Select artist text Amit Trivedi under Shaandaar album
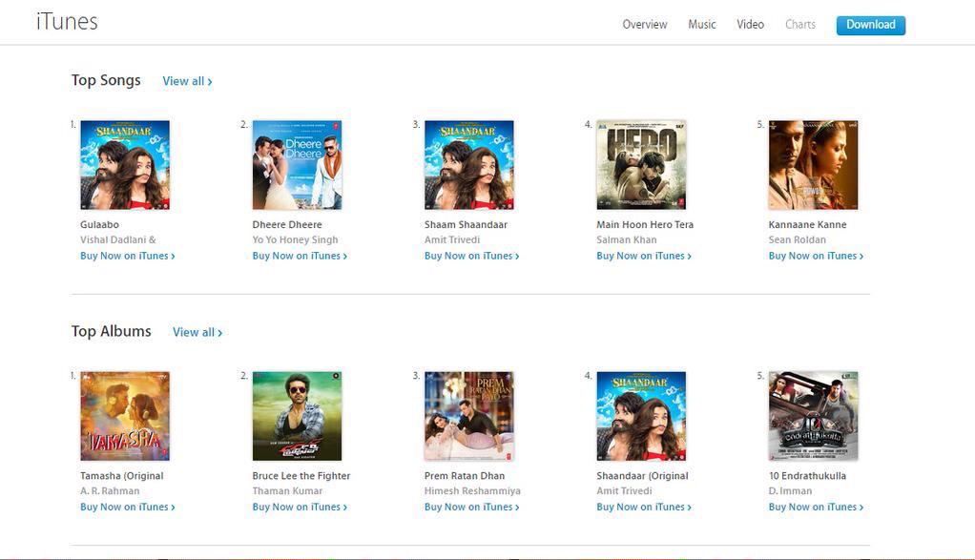Viewport: 975px width, 560px height. [x=624, y=491]
